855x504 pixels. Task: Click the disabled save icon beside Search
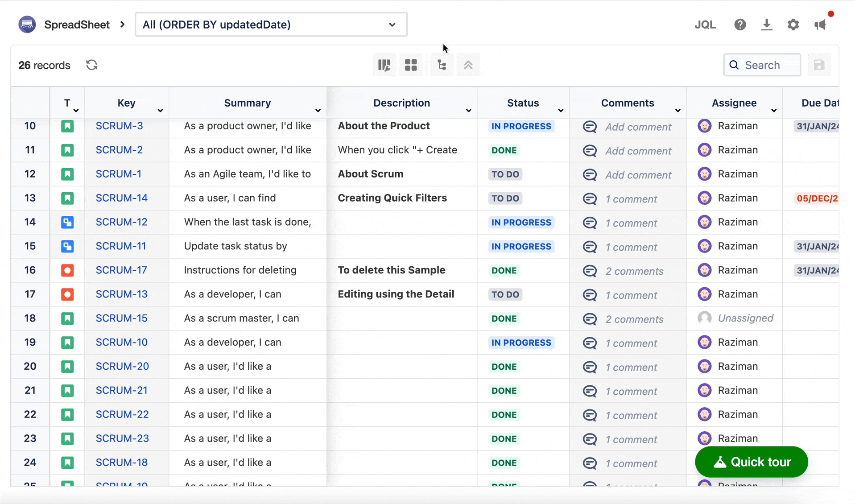[819, 65]
